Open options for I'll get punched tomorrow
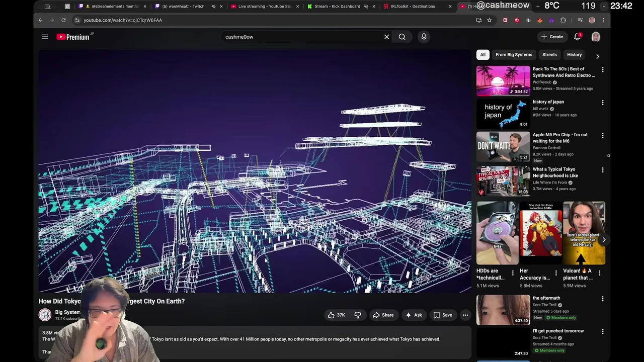Viewport: 644px width, 362px height. [603, 332]
